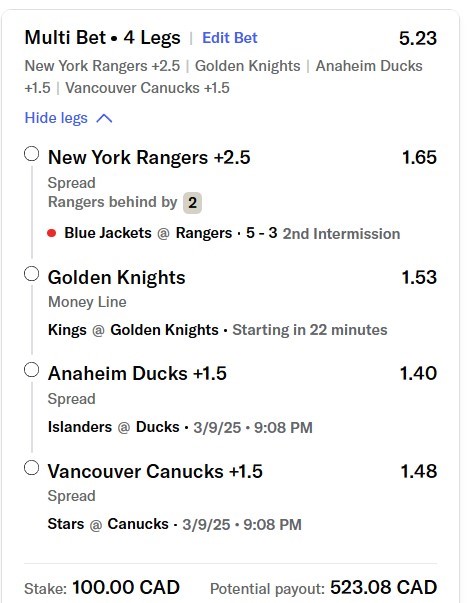The width and height of the screenshot is (467, 603).
Task: Click the 1.53 odds for Golden Knights
Action: pos(419,277)
